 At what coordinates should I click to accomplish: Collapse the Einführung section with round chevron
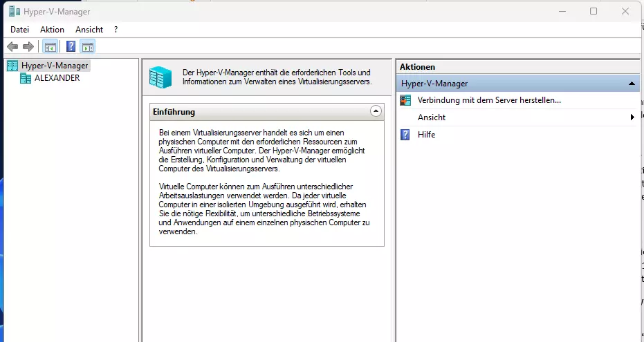(x=376, y=111)
